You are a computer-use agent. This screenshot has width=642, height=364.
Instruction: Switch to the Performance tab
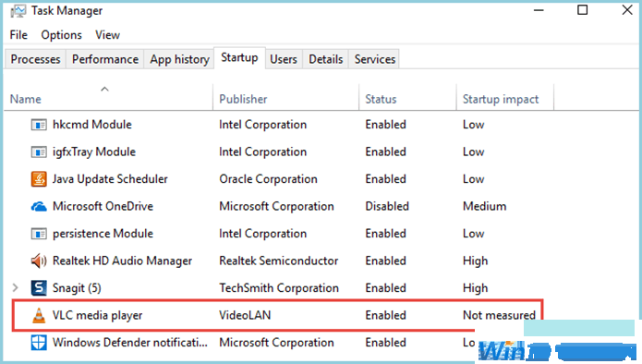[105, 59]
